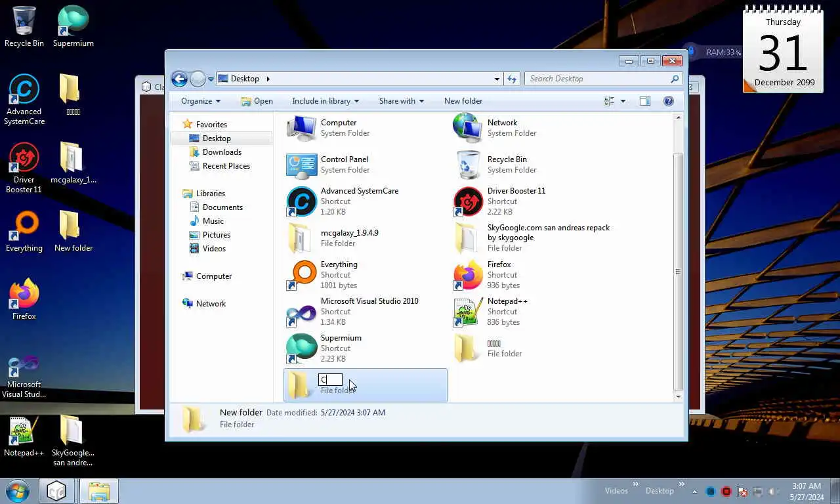The width and height of the screenshot is (840, 504).
Task: Click the Forward navigation arrow
Action: (x=198, y=79)
